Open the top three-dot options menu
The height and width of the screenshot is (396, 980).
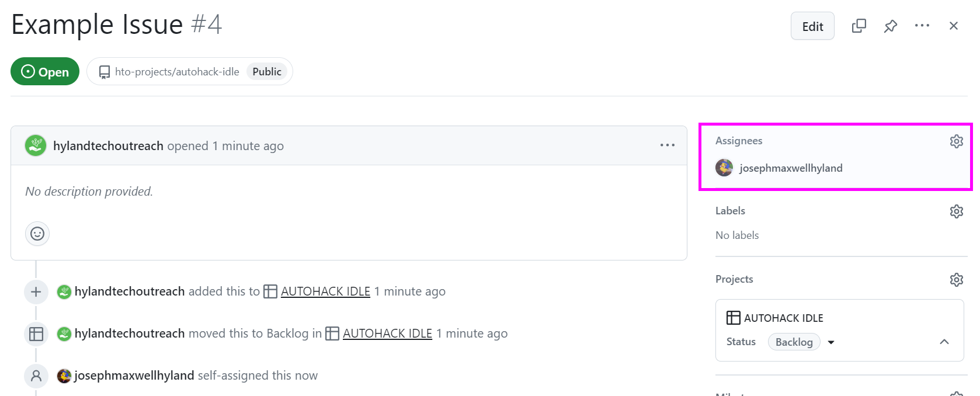(922, 26)
